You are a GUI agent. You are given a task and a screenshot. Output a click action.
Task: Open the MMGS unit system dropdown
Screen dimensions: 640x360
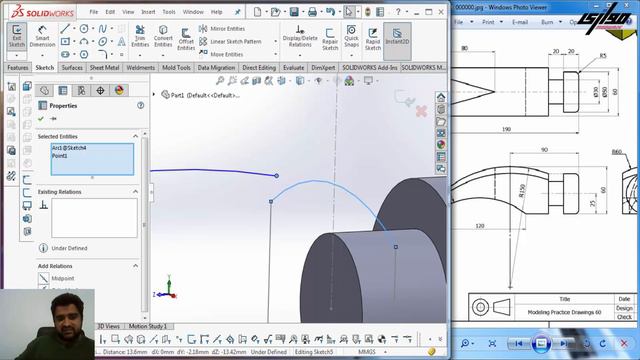385,351
